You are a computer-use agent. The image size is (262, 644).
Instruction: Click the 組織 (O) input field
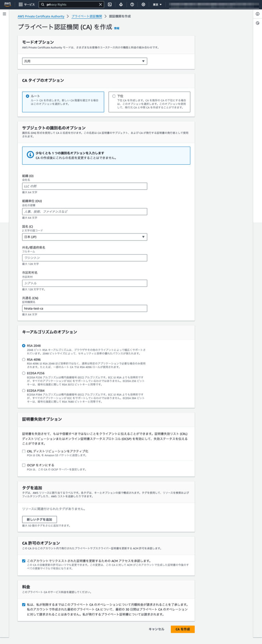pyautogui.click(x=85, y=186)
